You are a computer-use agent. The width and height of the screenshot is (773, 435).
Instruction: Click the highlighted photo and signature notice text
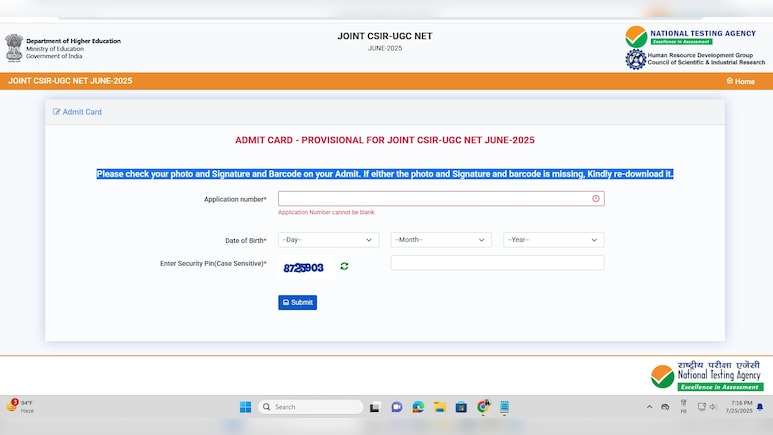click(385, 174)
